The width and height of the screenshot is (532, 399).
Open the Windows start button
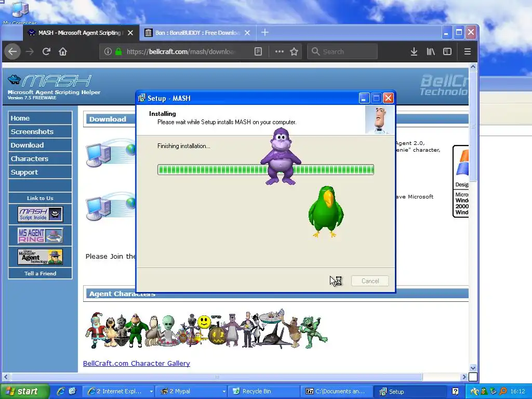click(24, 391)
